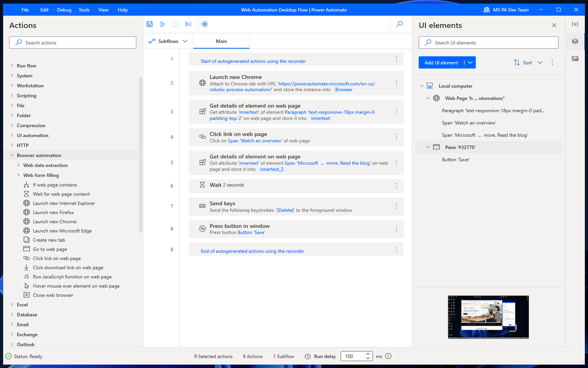Expand the Add UI element dropdown arrow
The image size is (588, 368).
pyautogui.click(x=469, y=62)
